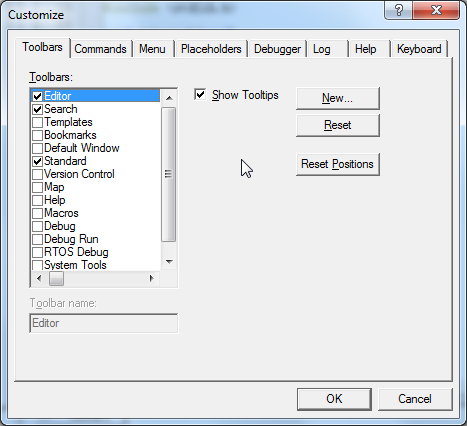This screenshot has width=467, height=426.
Task: Click the horizontal scroll-left arrow
Action: pos(39,278)
